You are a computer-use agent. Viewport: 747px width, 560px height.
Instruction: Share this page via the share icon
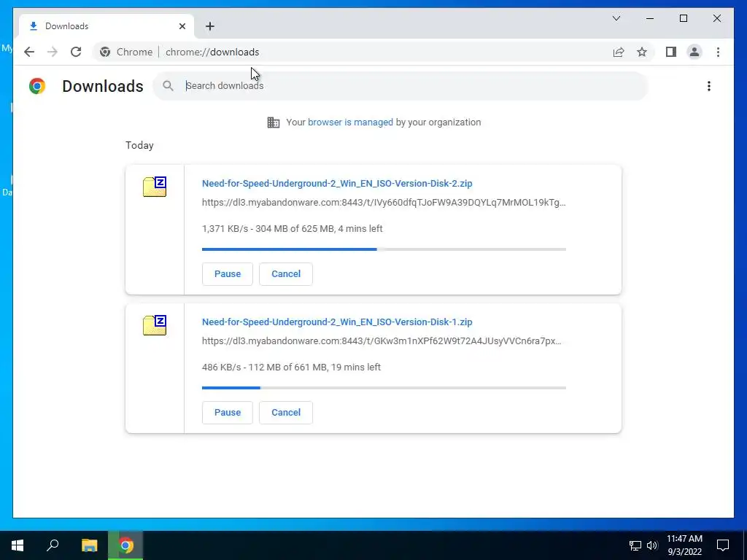click(x=619, y=52)
